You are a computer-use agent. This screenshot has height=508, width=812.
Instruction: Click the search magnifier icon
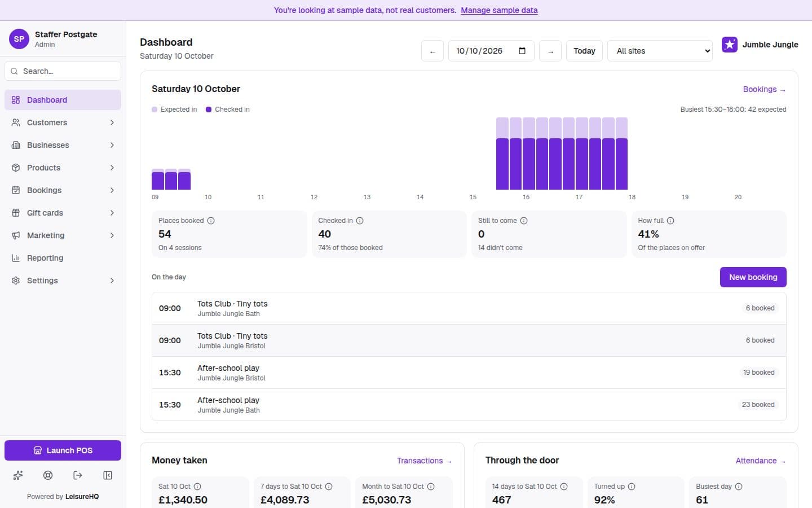(14, 71)
